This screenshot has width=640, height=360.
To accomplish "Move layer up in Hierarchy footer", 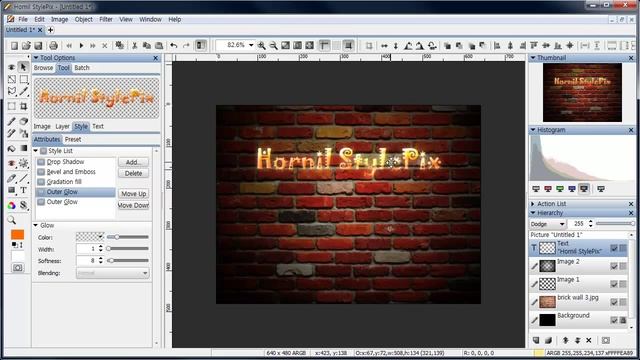I will 565,340.
